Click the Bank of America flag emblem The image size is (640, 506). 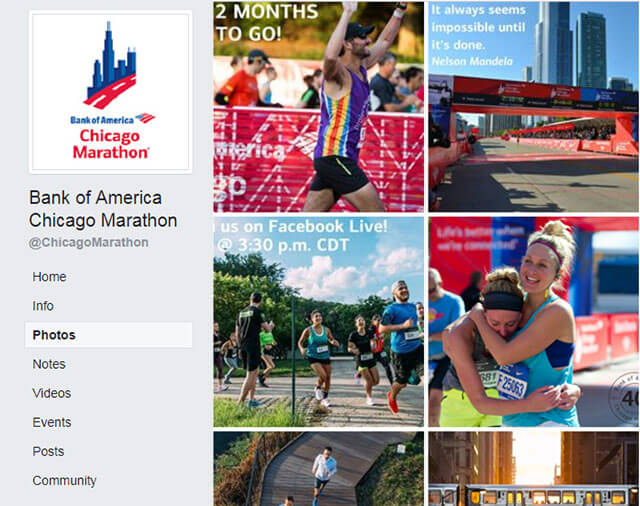pos(145,118)
